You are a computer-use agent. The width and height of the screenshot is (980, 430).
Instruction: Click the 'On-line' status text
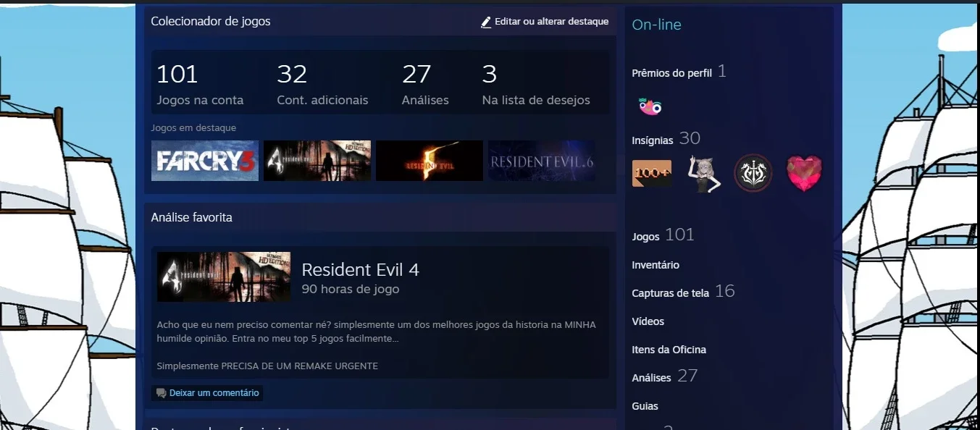[656, 25]
